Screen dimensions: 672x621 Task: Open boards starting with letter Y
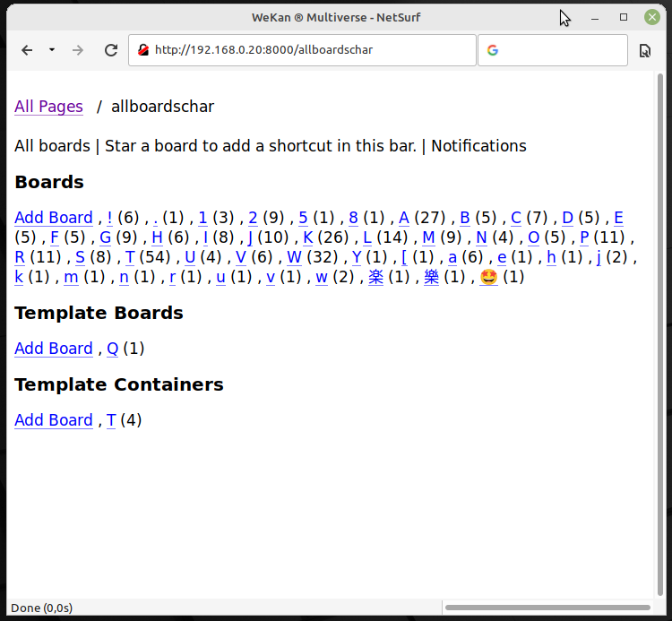click(x=356, y=257)
